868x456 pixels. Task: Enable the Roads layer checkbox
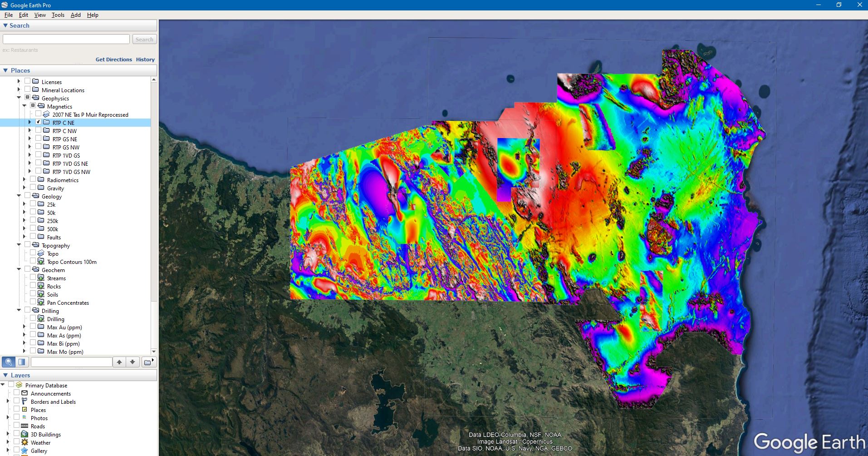point(17,426)
